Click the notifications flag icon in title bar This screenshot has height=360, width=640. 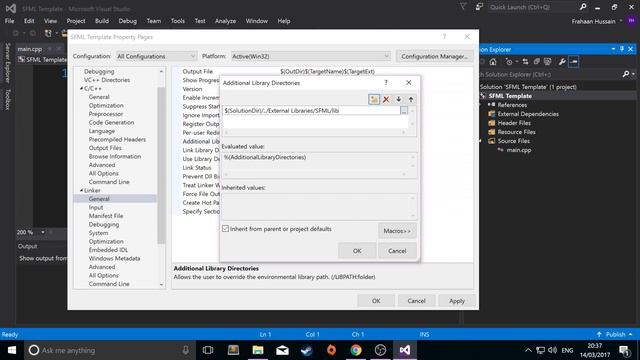463,7
